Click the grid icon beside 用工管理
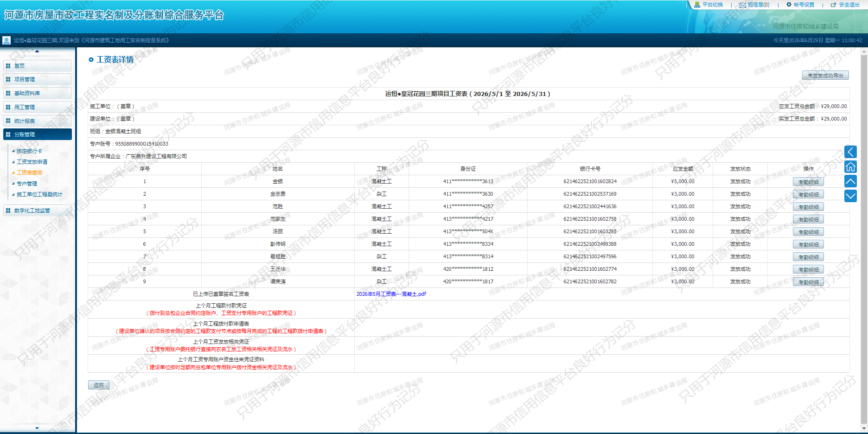 click(8, 107)
